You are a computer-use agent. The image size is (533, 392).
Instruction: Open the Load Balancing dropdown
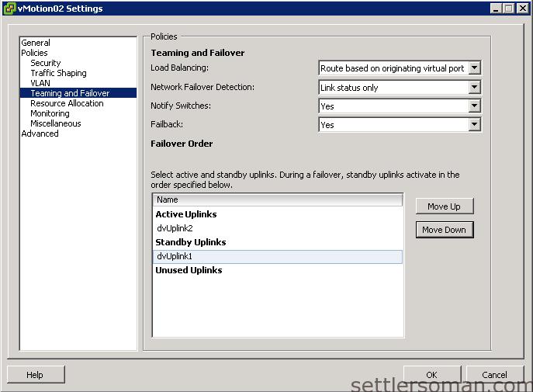click(474, 68)
